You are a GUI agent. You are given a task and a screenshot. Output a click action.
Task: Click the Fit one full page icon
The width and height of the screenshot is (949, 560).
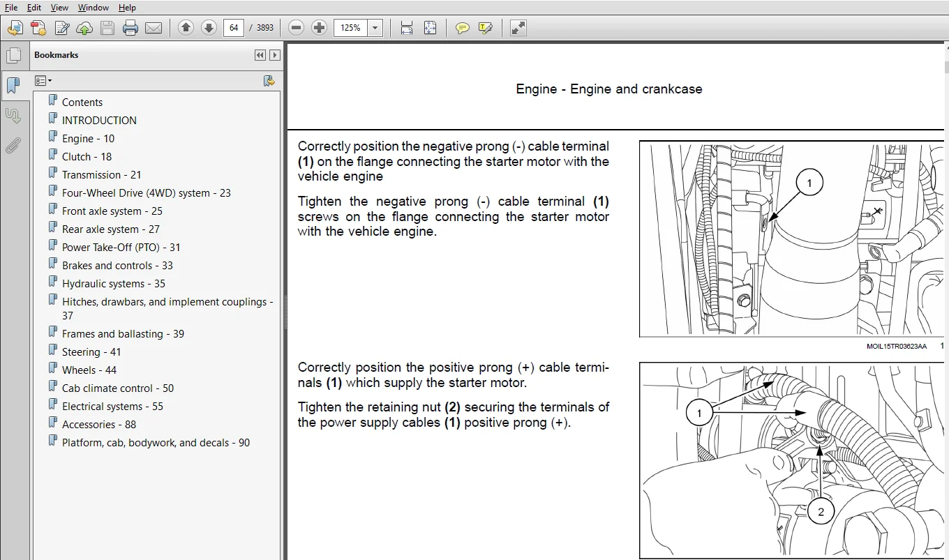click(x=430, y=28)
